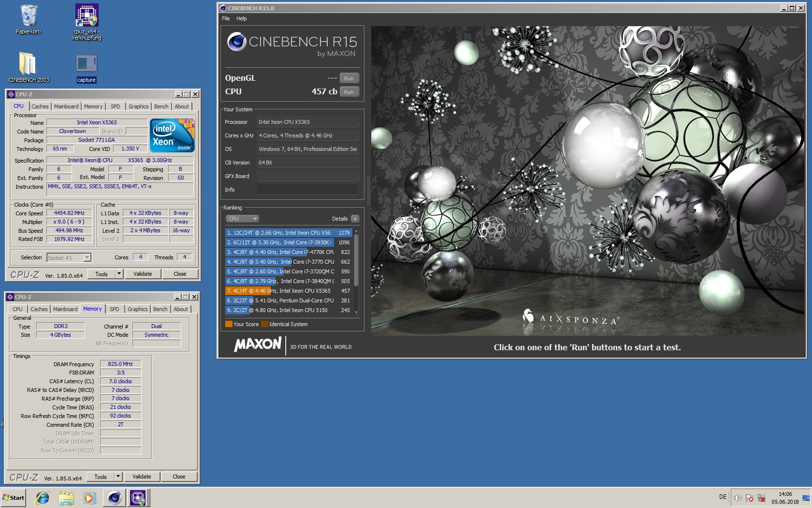The height and width of the screenshot is (508, 812).
Task: Switch to CPU tab in bottom CPU-Z
Action: (18, 309)
